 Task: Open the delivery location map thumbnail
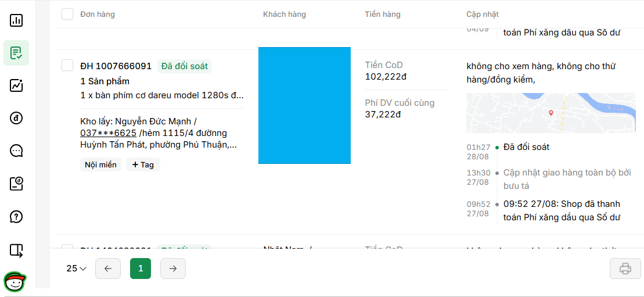(x=551, y=113)
